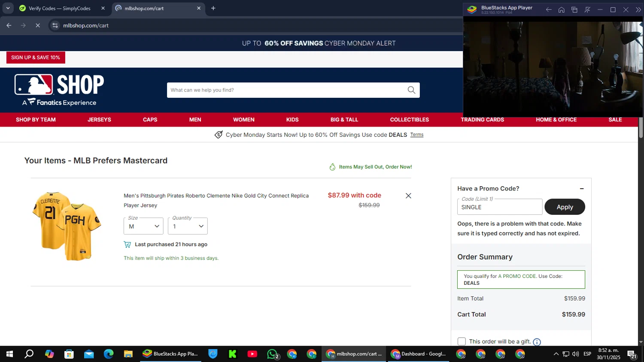This screenshot has height=362, width=644.
Task: Click the green K app taskbar icon
Action: [233, 354]
